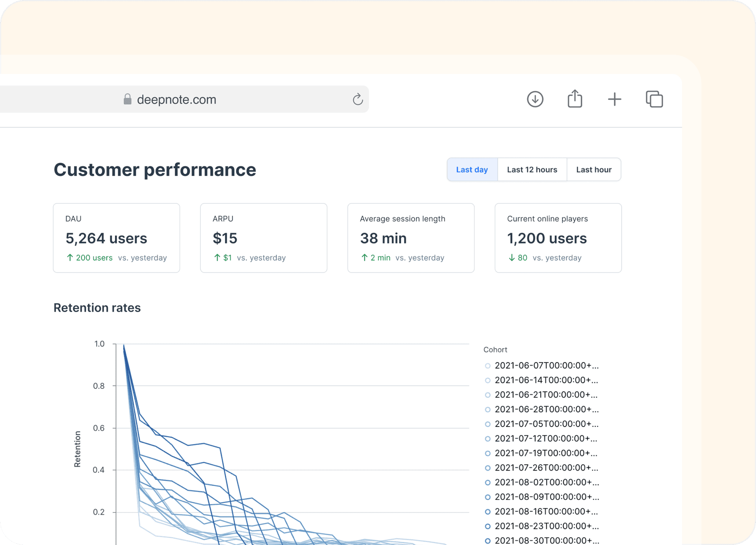756x545 pixels.
Task: Click the DAU green up arrow
Action: pyautogui.click(x=70, y=258)
